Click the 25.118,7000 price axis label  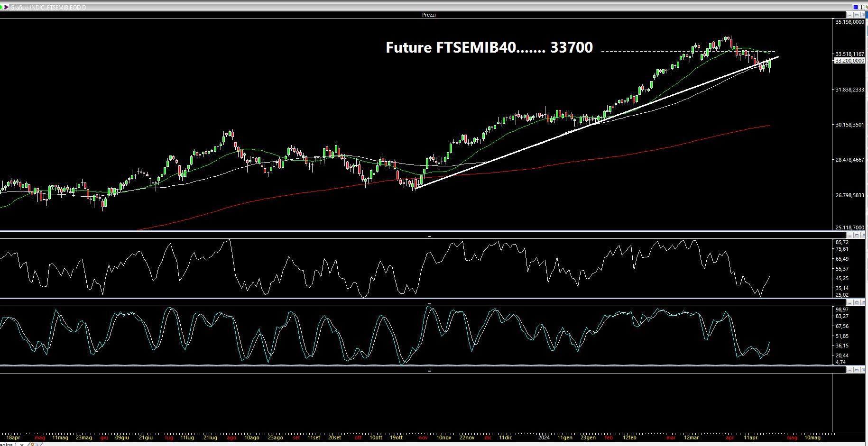coord(850,228)
